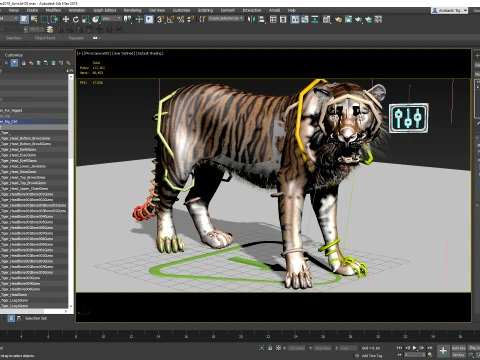Open Select by Name dialog
This screenshot has width=480, height=360.
[34, 19]
